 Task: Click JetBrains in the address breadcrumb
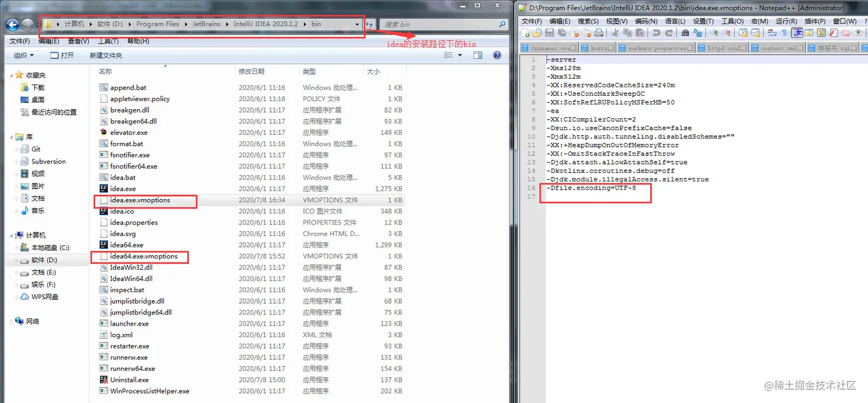coord(206,24)
